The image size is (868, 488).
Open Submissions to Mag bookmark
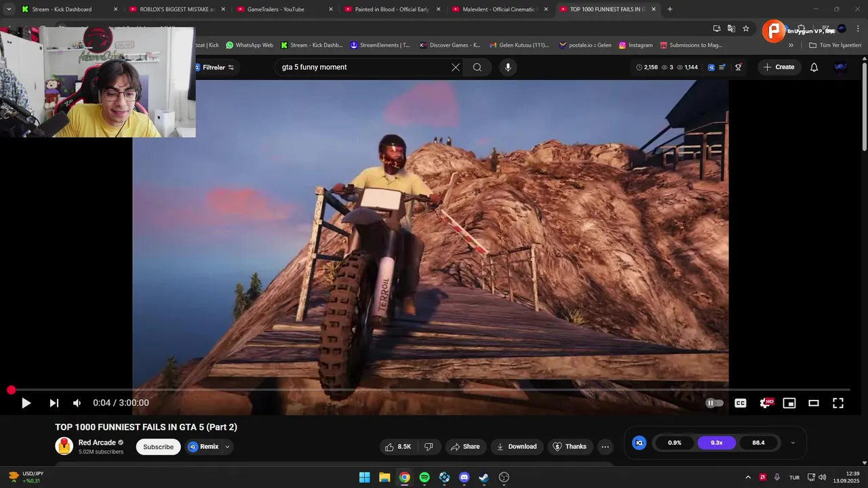point(691,45)
